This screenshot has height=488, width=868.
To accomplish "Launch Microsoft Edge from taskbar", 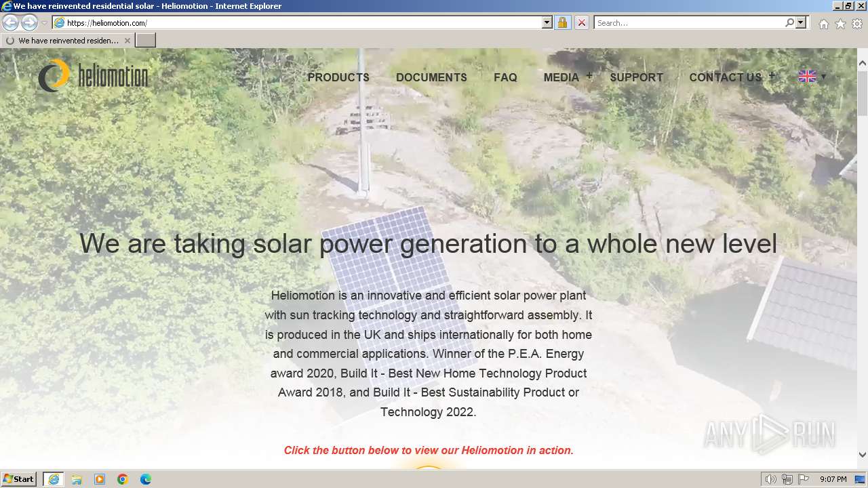I will coord(146,479).
